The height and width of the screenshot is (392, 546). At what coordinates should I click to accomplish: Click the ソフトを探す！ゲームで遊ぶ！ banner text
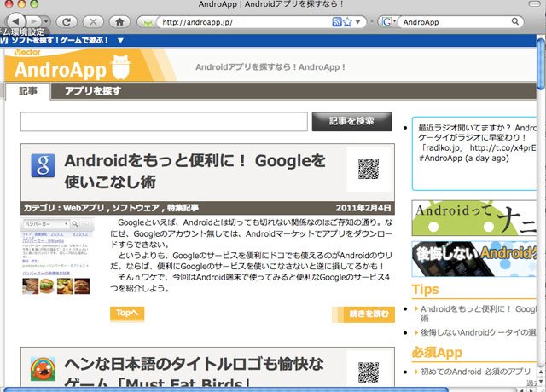[x=60, y=40]
